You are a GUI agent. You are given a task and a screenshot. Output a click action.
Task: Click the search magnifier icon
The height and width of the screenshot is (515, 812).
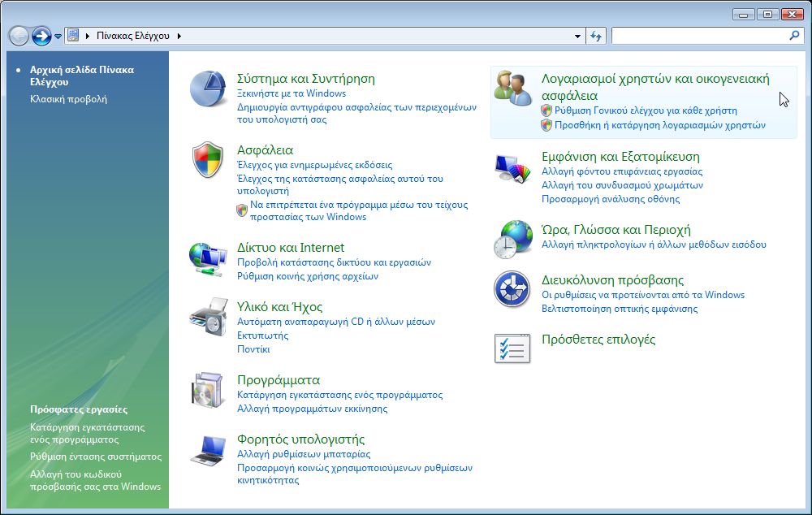point(794,35)
